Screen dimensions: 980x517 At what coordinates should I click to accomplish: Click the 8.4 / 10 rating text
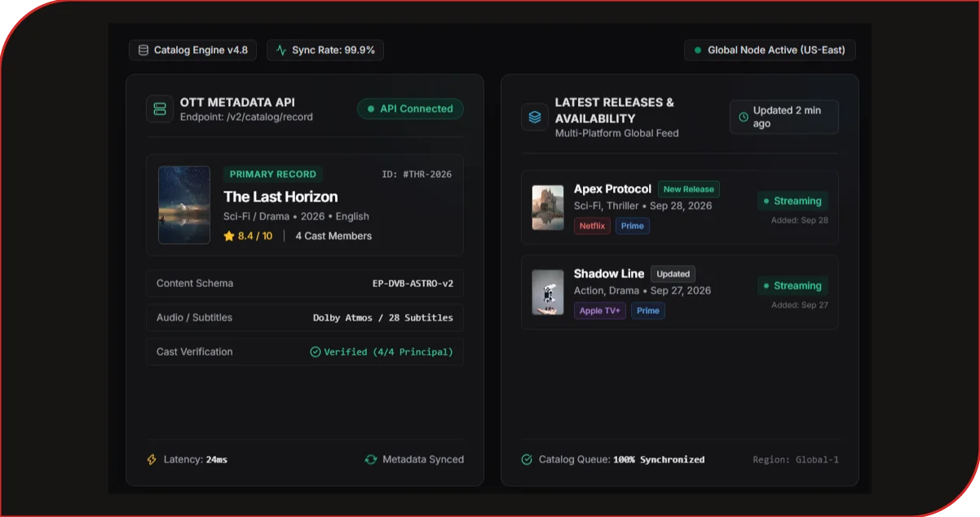[255, 236]
